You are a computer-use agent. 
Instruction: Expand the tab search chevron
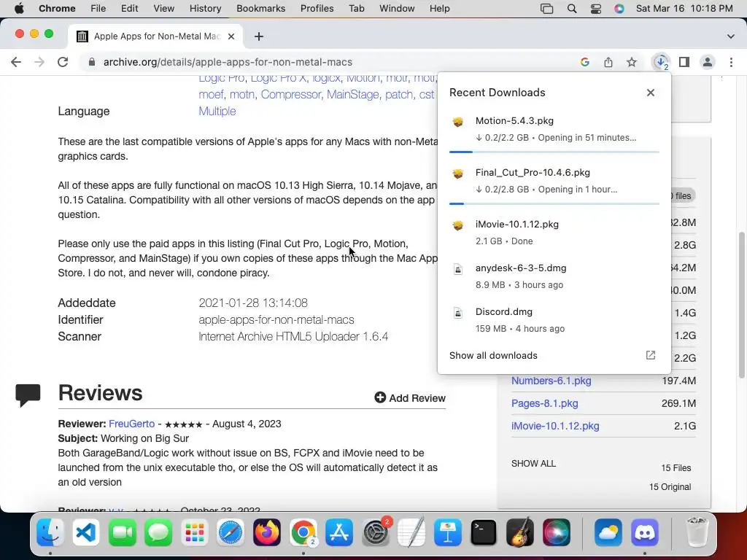pyautogui.click(x=731, y=36)
